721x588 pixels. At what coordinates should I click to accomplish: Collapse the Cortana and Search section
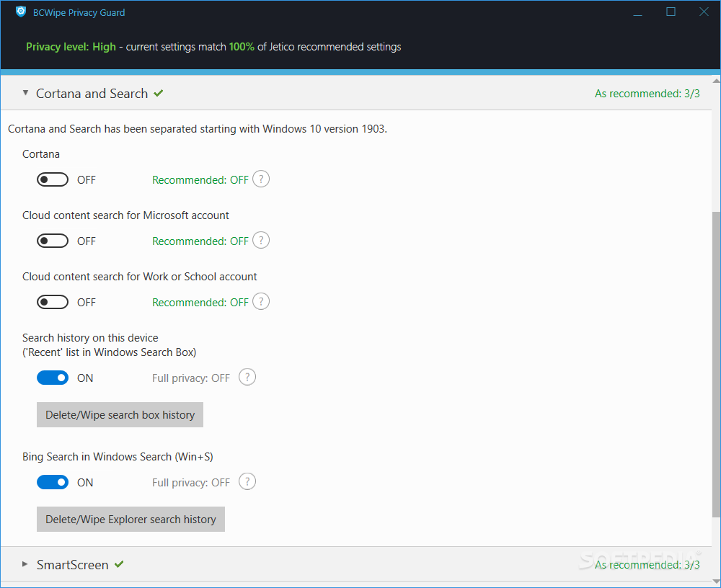[25, 93]
